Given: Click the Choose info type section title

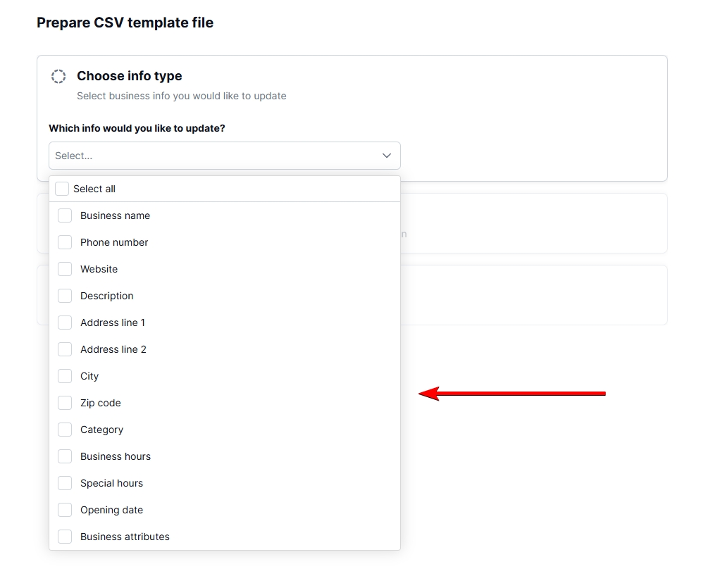Looking at the screenshot, I should click(129, 75).
